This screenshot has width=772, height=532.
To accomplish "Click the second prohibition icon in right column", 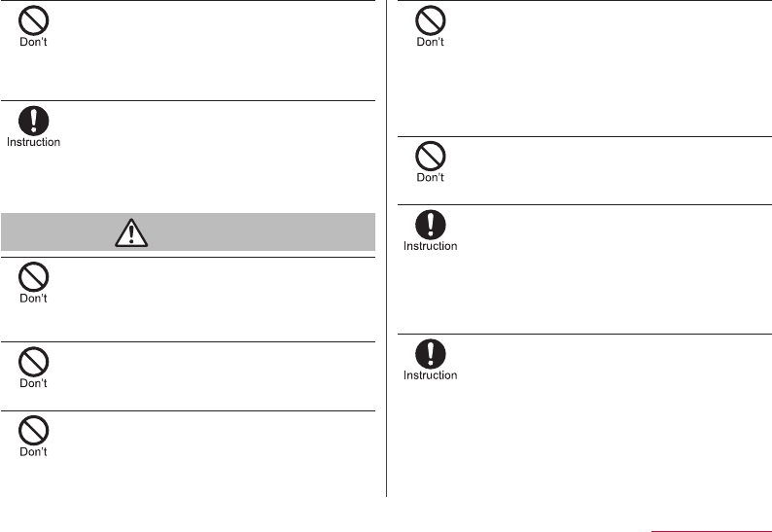I will [431, 156].
